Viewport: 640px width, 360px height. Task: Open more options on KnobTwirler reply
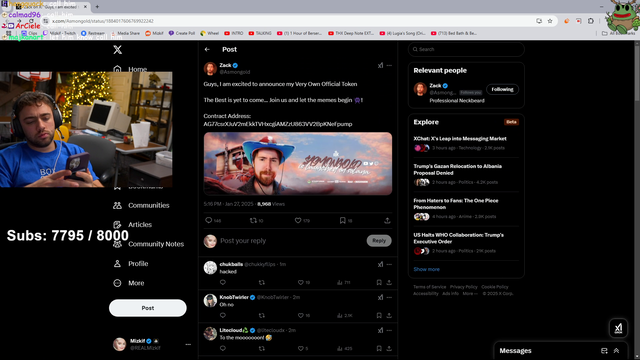tap(389, 298)
